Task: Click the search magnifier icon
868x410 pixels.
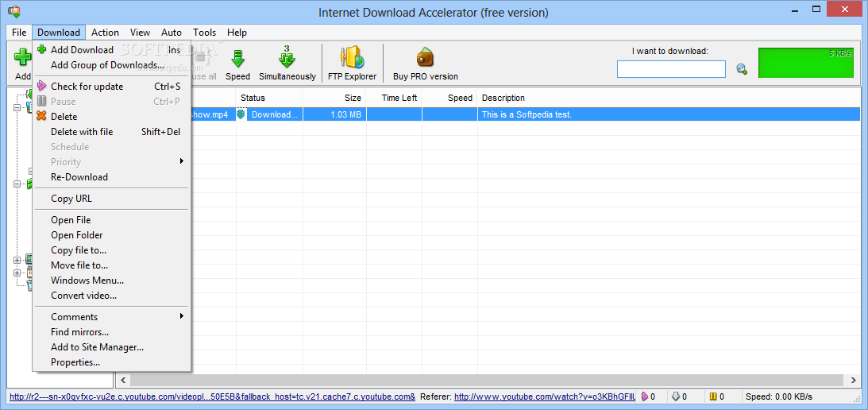Action: coord(742,68)
